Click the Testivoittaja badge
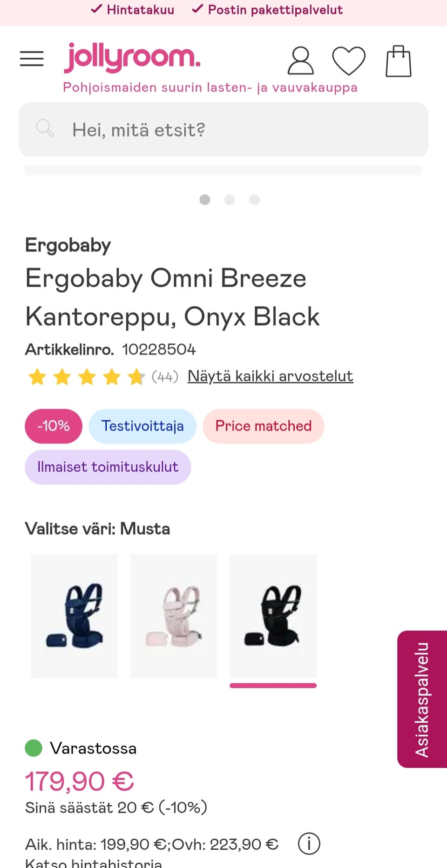Screen dimensions: 447x868 click(x=142, y=426)
